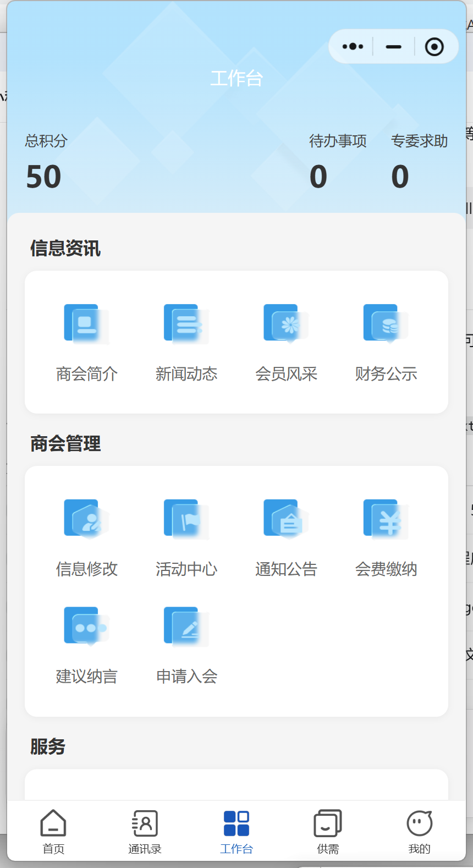473x868 pixels.
Task: Click the 建议纳言 label
Action: 87,677
